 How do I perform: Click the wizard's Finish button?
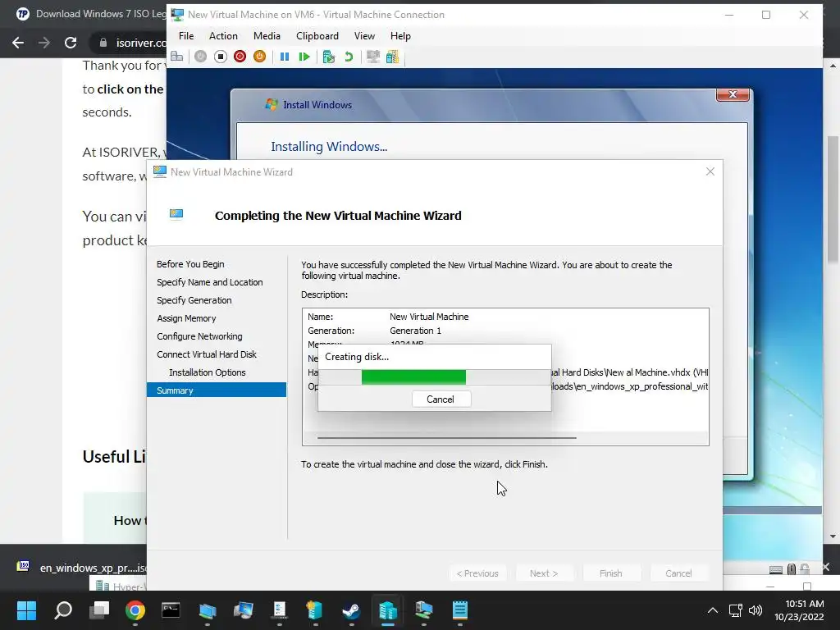610,573
